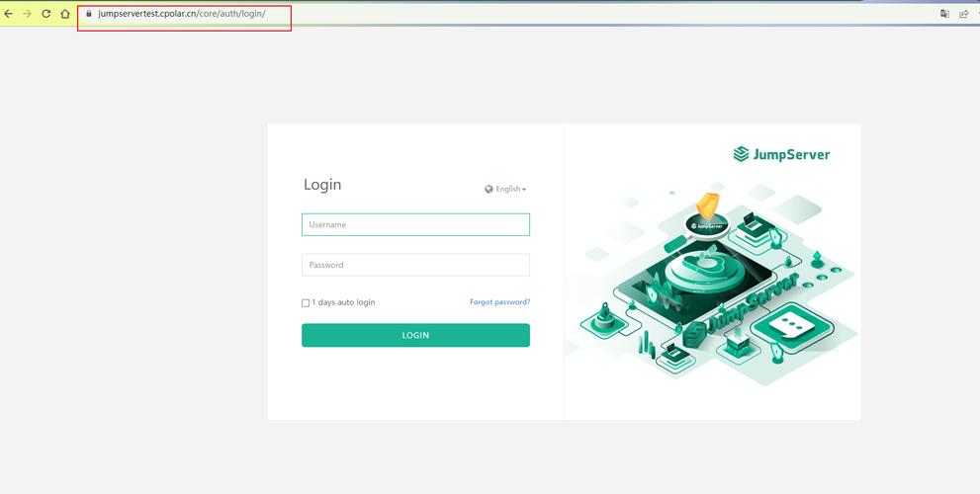Click the '1 days auto login' label
The width and height of the screenshot is (980, 494).
tap(343, 302)
